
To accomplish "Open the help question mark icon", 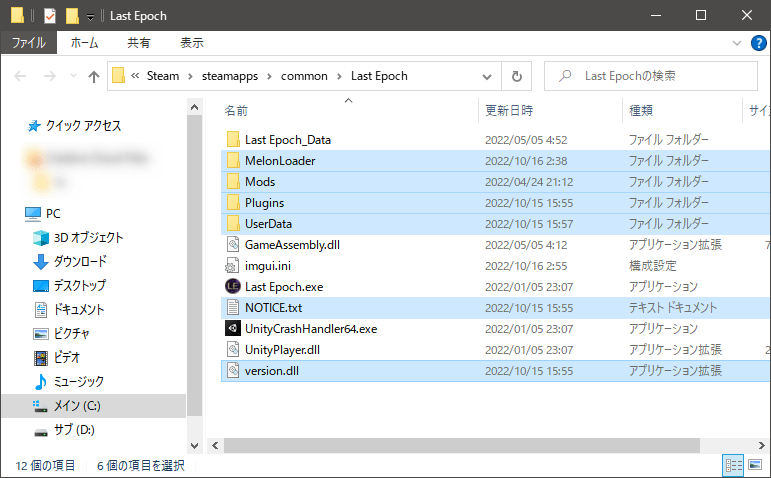I will coord(758,43).
